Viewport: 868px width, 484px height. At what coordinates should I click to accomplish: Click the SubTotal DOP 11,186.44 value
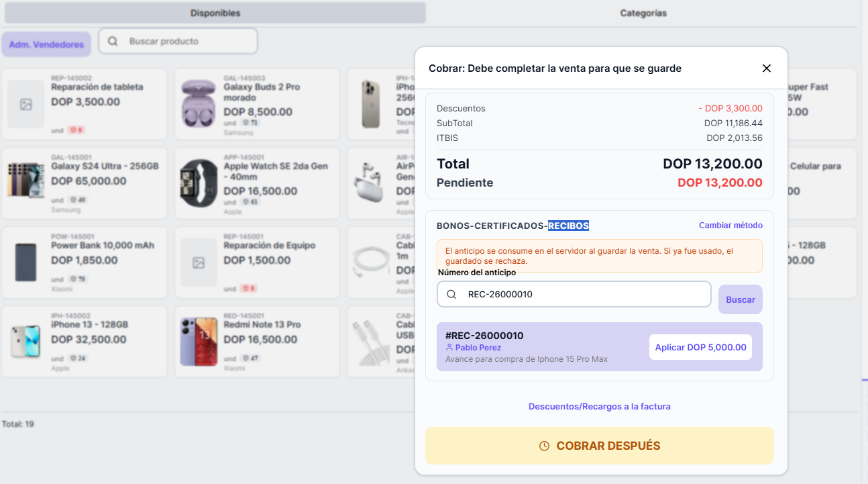click(733, 123)
